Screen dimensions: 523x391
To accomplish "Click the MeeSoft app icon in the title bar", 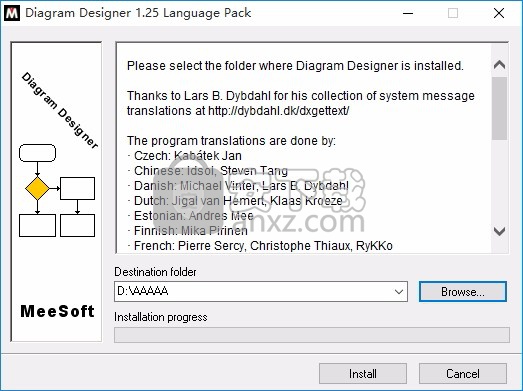I will 12,13.
